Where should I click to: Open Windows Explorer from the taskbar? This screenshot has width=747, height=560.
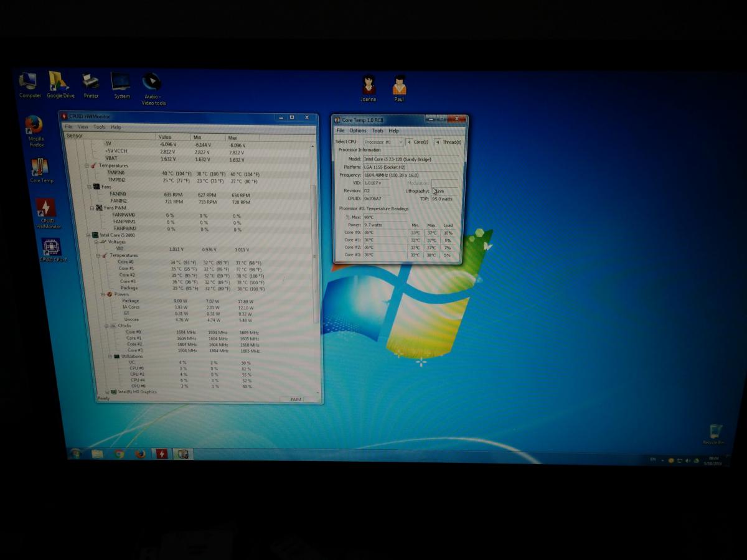point(98,454)
